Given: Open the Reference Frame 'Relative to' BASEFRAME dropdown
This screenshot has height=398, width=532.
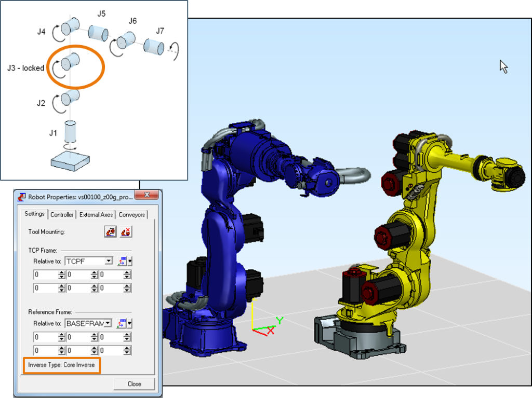Looking at the screenshot, I should (108, 323).
